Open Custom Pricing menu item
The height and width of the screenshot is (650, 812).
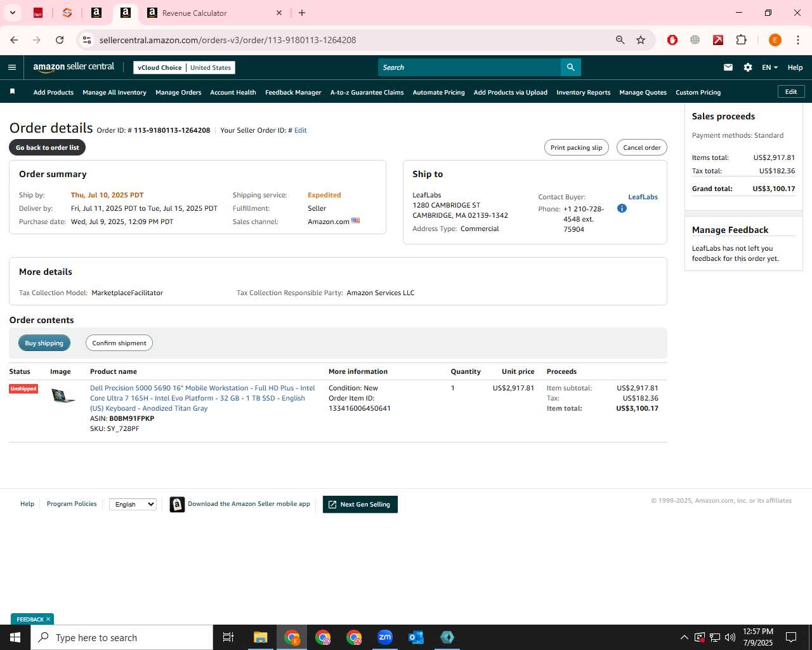point(698,92)
